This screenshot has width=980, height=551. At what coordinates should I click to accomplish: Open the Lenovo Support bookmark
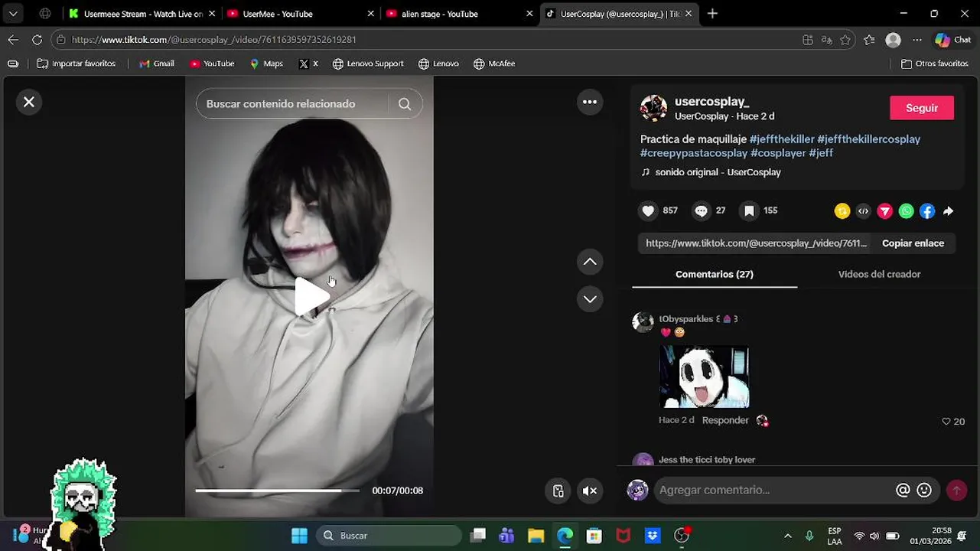click(368, 64)
